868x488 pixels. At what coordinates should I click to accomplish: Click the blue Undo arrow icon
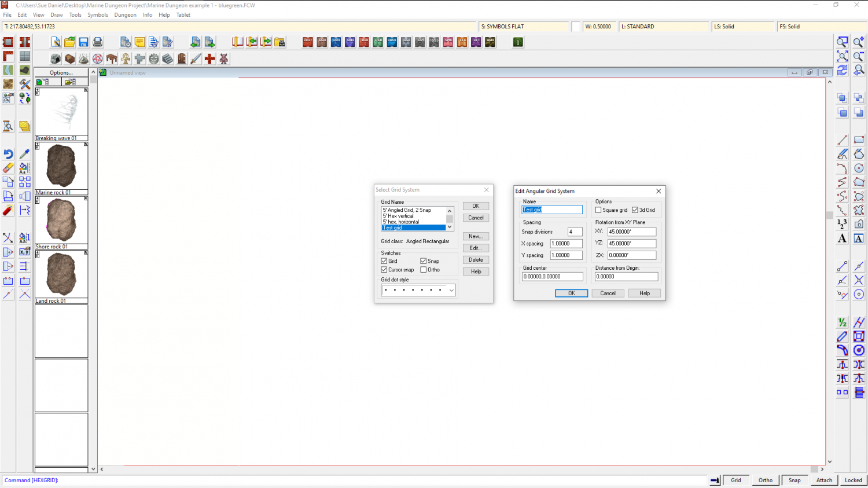tap(8, 154)
